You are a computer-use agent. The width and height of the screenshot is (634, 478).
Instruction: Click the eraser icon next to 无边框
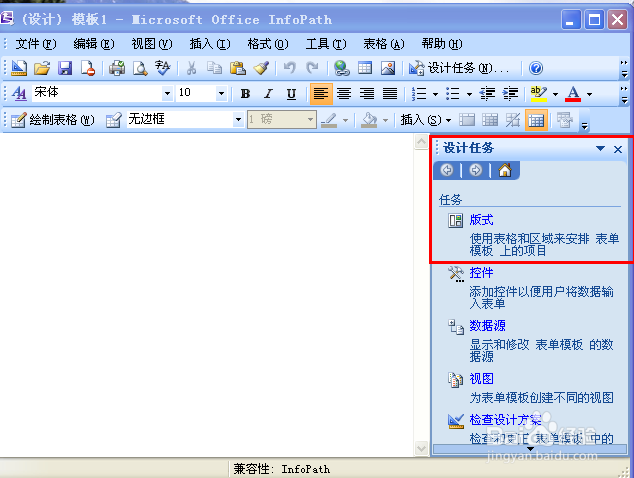[x=114, y=120]
